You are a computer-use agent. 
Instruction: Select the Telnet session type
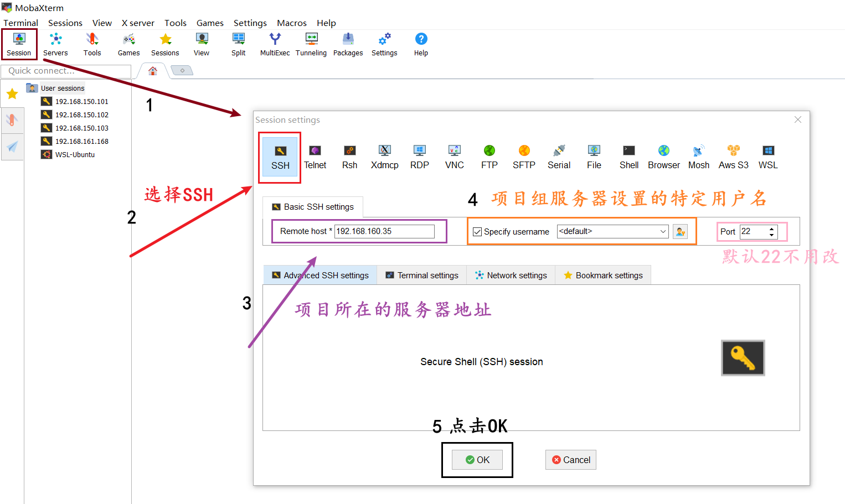(315, 157)
